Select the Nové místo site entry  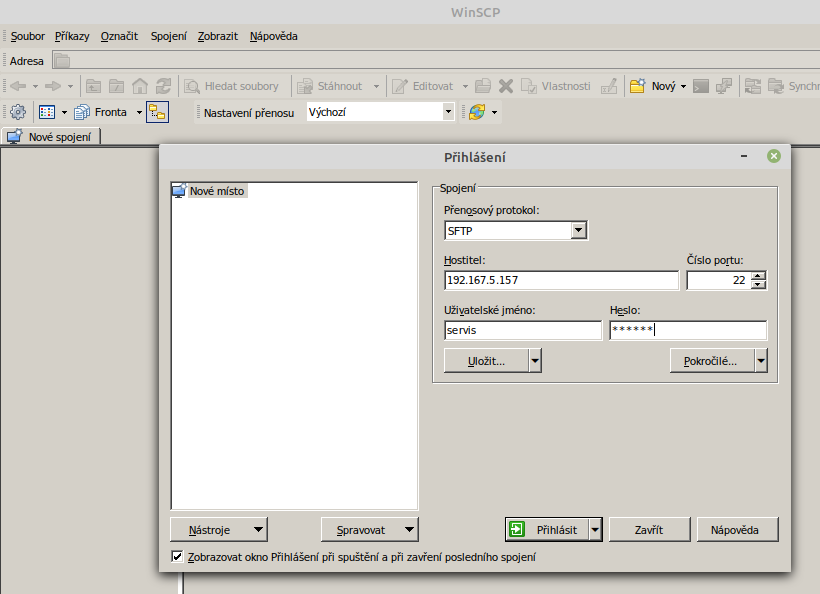[x=216, y=190]
